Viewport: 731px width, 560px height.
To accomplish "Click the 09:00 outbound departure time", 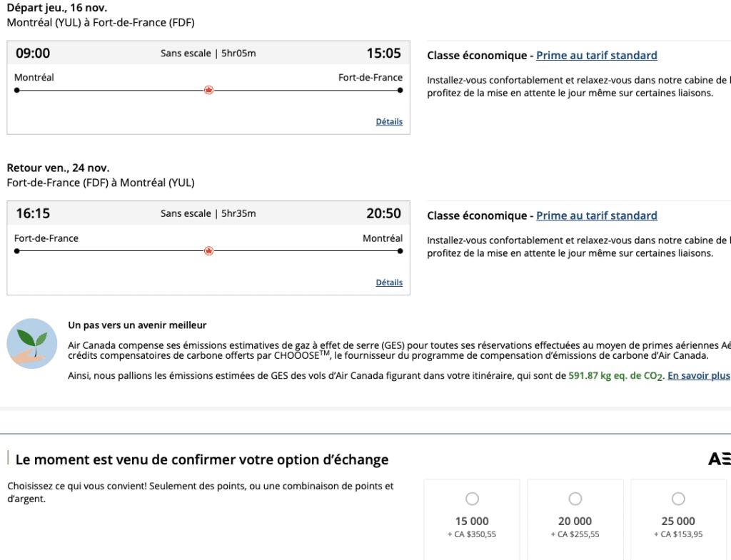I will (x=33, y=54).
